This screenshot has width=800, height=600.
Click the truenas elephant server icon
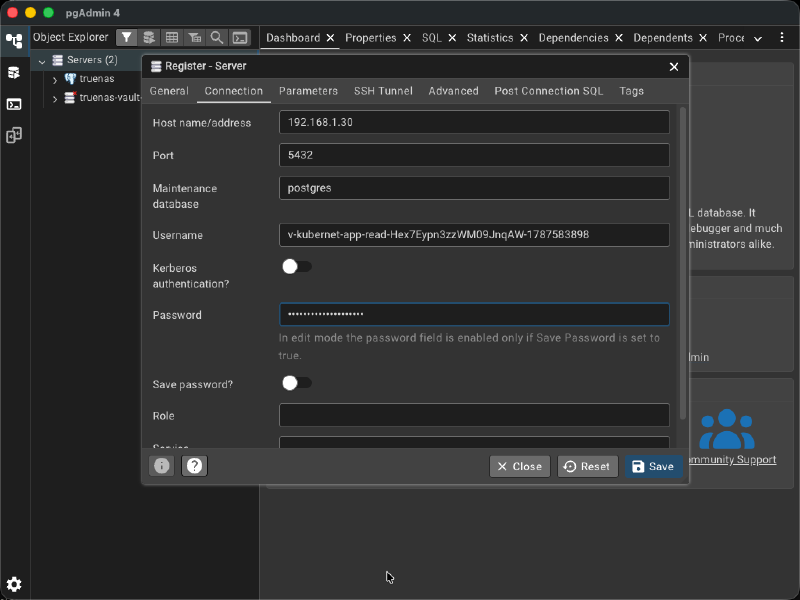point(70,79)
